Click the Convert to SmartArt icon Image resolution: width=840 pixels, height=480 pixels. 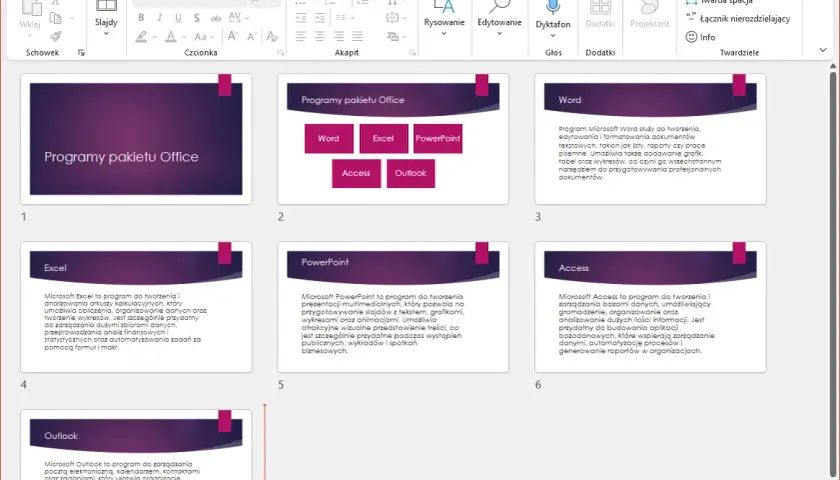coord(393,36)
